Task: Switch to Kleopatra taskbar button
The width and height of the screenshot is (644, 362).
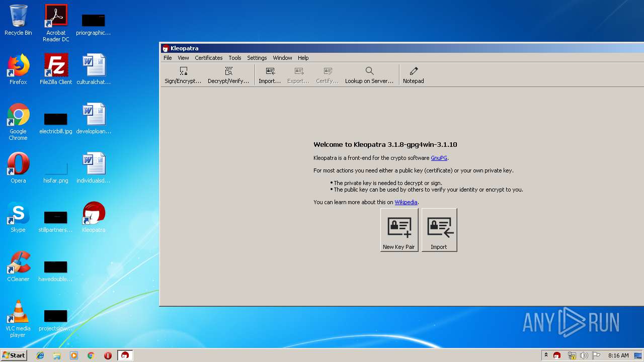Action: point(125,355)
